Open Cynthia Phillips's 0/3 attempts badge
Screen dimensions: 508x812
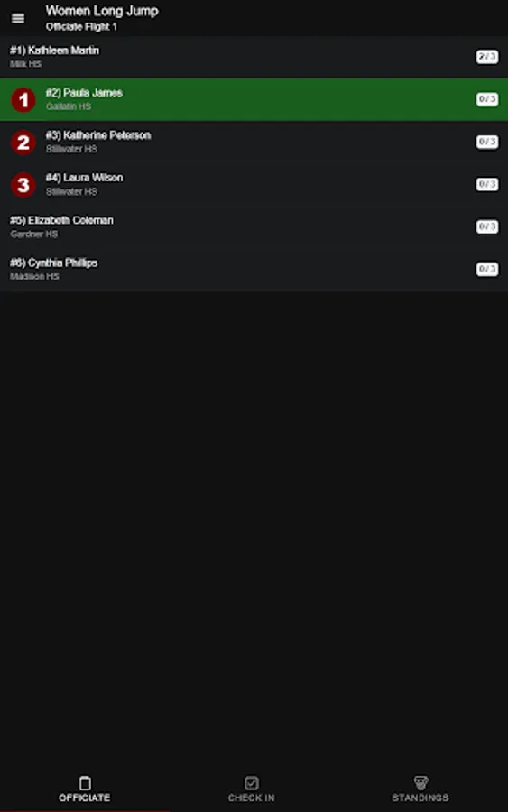pyautogui.click(x=487, y=269)
